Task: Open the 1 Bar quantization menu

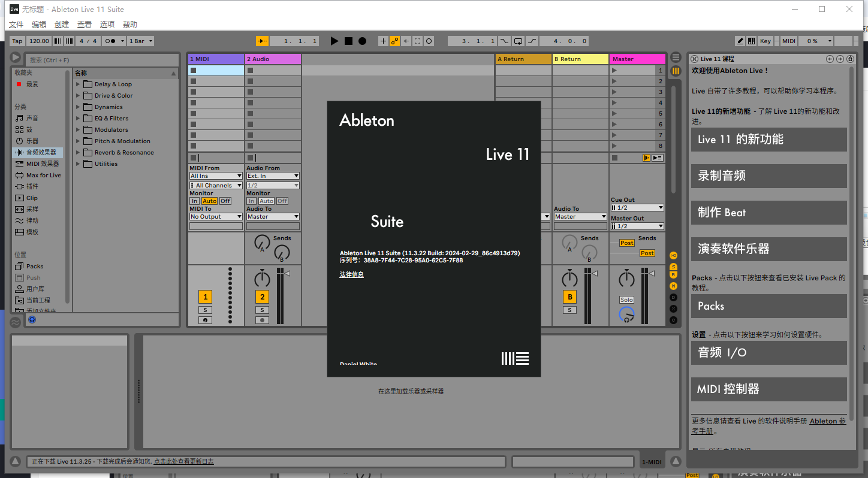Action: pyautogui.click(x=141, y=41)
